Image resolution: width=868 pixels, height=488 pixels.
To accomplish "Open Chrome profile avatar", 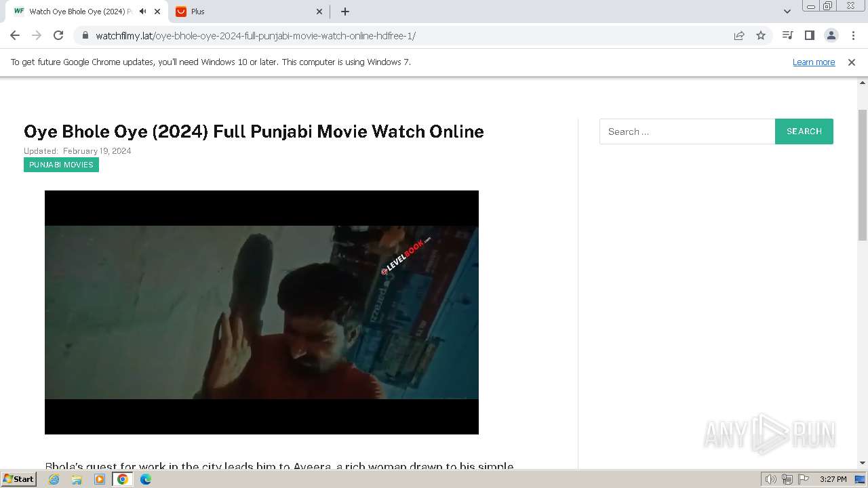I will click(831, 35).
